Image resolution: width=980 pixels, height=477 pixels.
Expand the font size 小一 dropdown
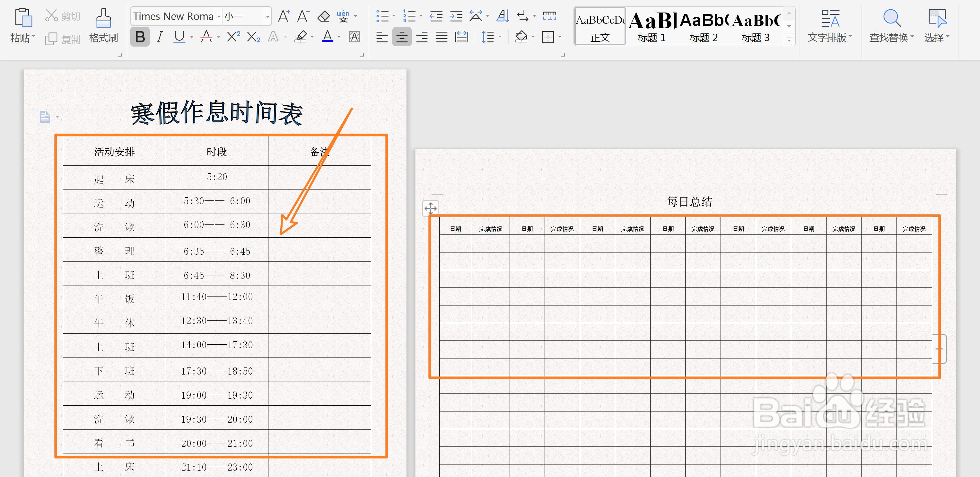click(x=267, y=16)
